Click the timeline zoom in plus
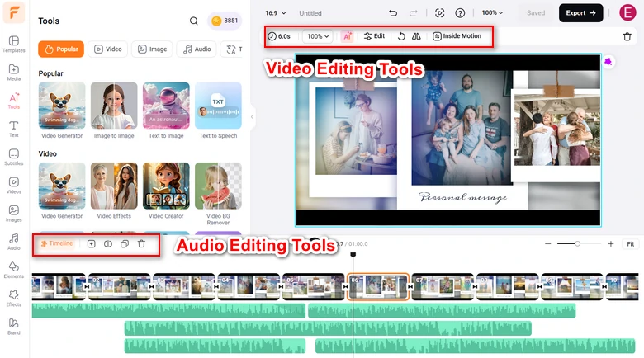This screenshot has width=644, height=358. [611, 244]
